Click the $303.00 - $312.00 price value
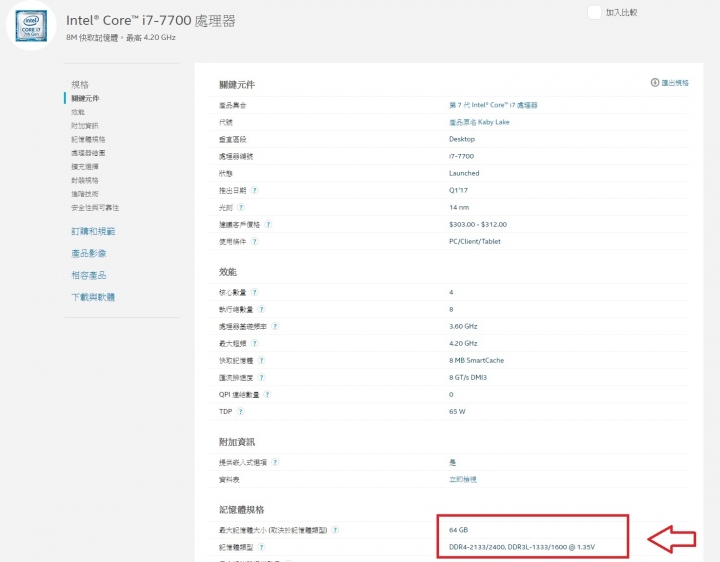The width and height of the screenshot is (720, 562). (478, 224)
